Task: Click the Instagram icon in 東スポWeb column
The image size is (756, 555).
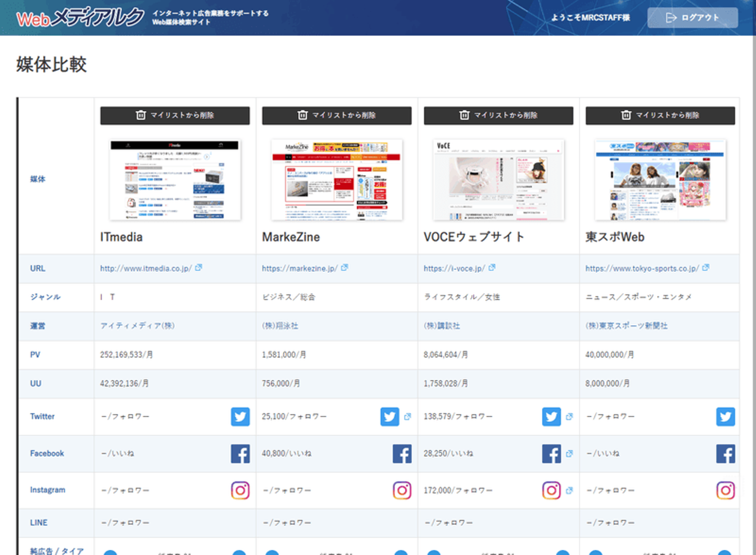Action: 726,490
